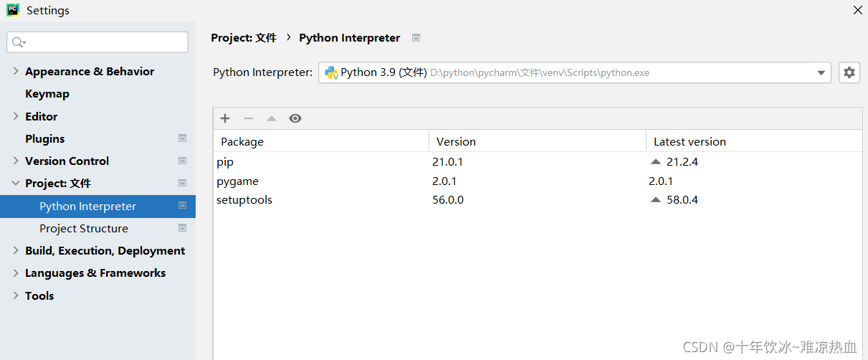This screenshot has width=868, height=360.
Task: Focus the settings search field
Action: point(97,42)
